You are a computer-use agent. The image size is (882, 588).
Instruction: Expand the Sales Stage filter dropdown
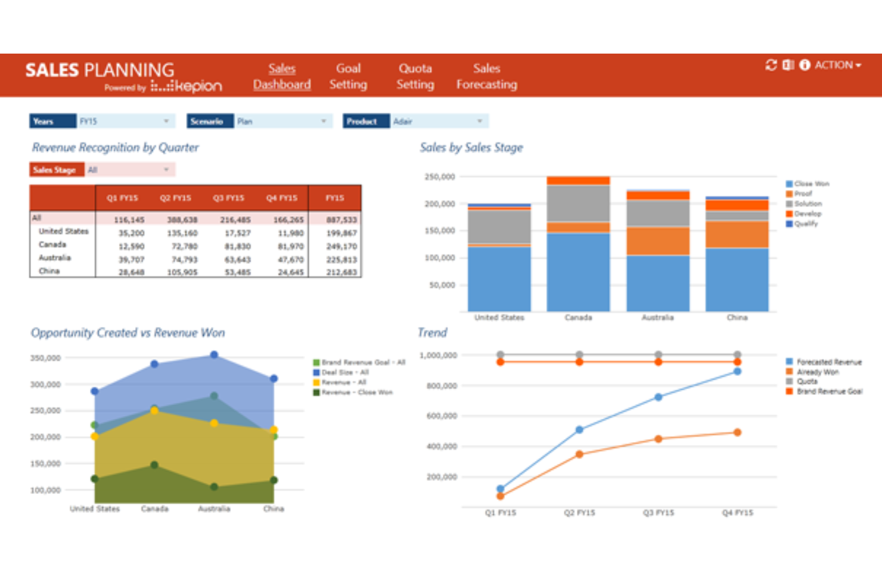pyautogui.click(x=166, y=169)
